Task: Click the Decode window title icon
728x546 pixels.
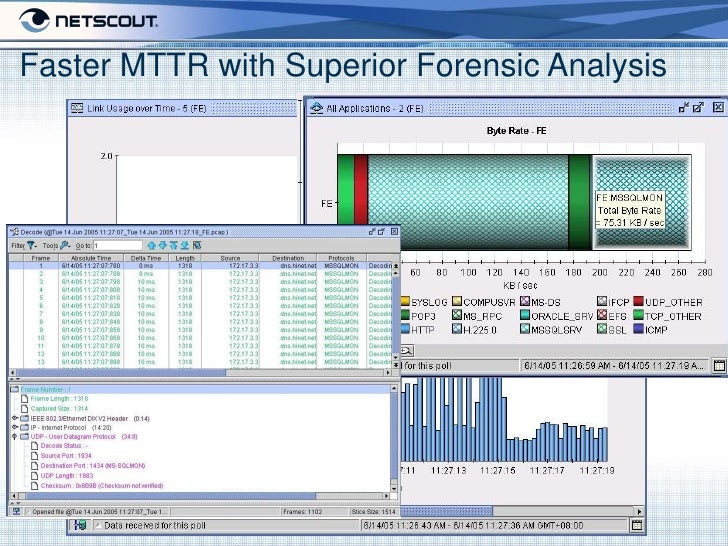Action: [x=14, y=231]
